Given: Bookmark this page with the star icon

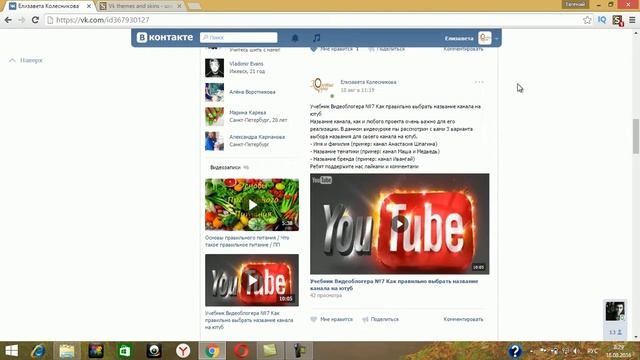Looking at the screenshot, I should [587, 20].
